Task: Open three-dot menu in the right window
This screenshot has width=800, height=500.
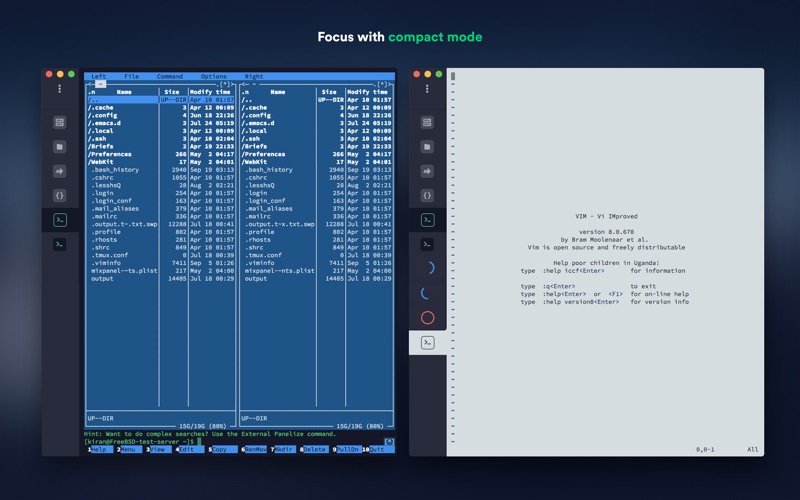Action: click(427, 89)
